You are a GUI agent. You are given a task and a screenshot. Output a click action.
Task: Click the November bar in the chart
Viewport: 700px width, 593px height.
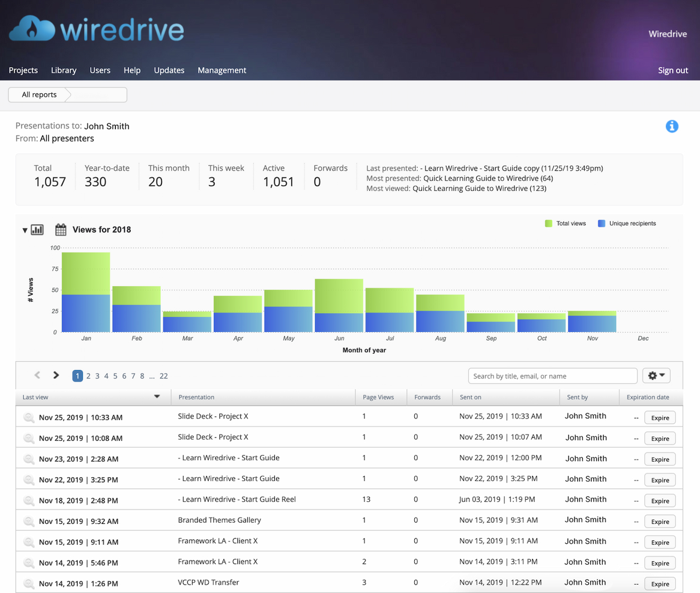[x=592, y=321]
